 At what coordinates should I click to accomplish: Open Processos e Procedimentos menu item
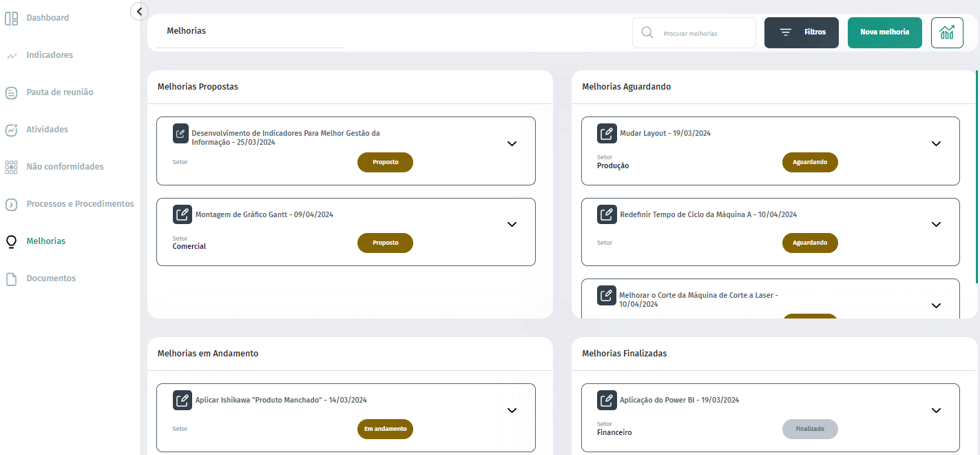coord(80,204)
